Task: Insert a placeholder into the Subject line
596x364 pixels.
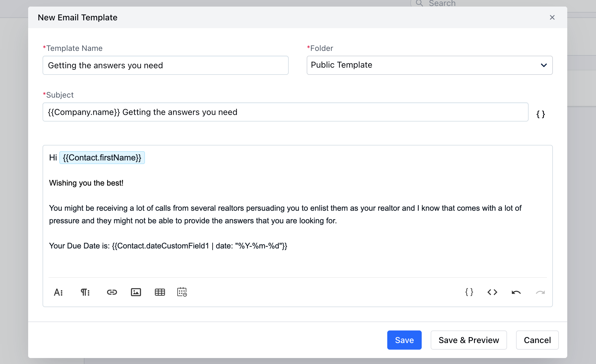Action: (x=541, y=114)
